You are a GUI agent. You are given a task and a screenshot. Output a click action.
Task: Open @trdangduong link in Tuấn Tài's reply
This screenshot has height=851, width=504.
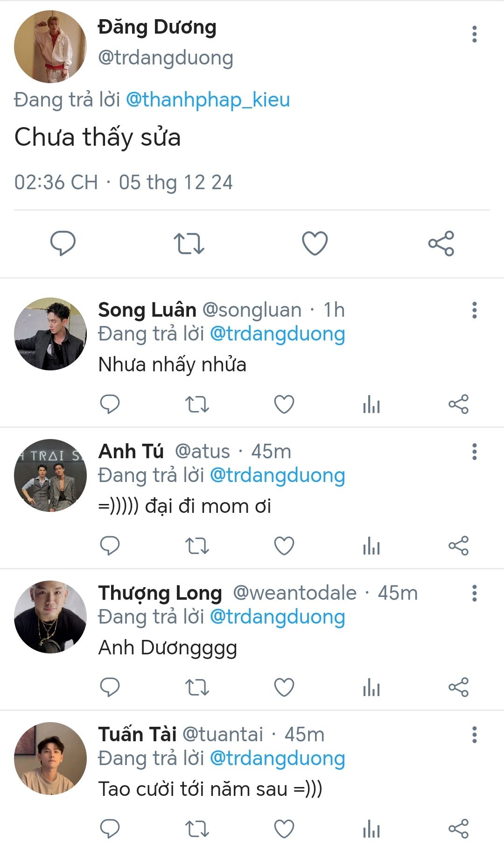[277, 758]
